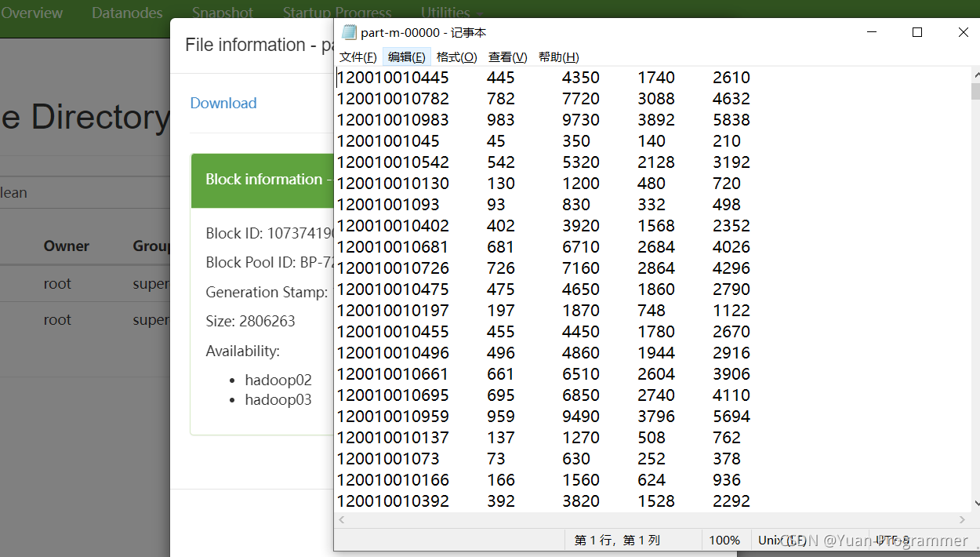
Task: Click value 12001001045 in Notepad text
Action: click(x=388, y=141)
